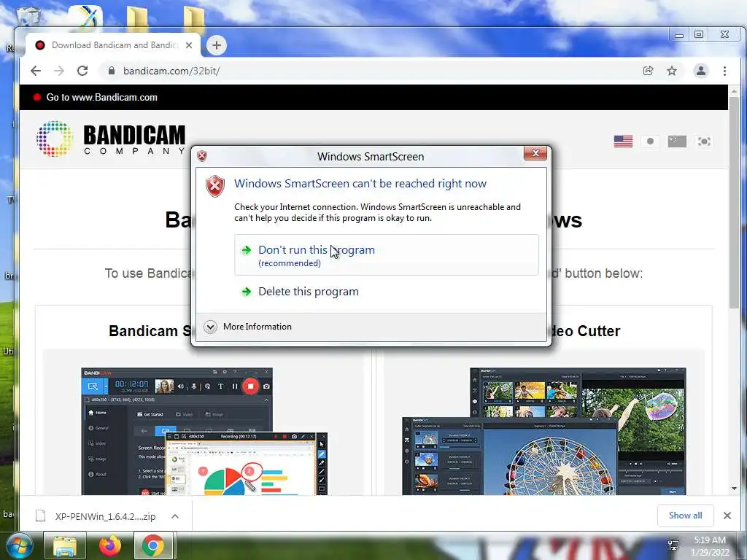The width and height of the screenshot is (747, 560).
Task: Bookmark this page with the star
Action: 672,71
